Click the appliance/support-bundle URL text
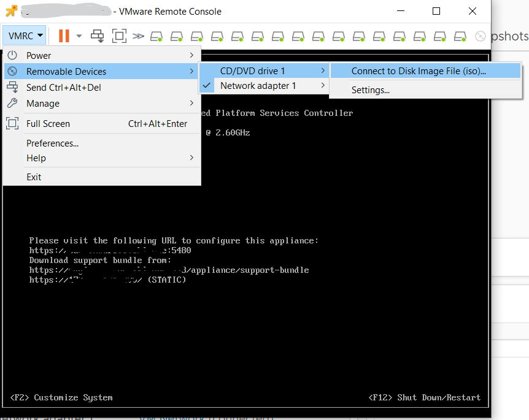The width and height of the screenshot is (529, 420). pyautogui.click(x=169, y=270)
